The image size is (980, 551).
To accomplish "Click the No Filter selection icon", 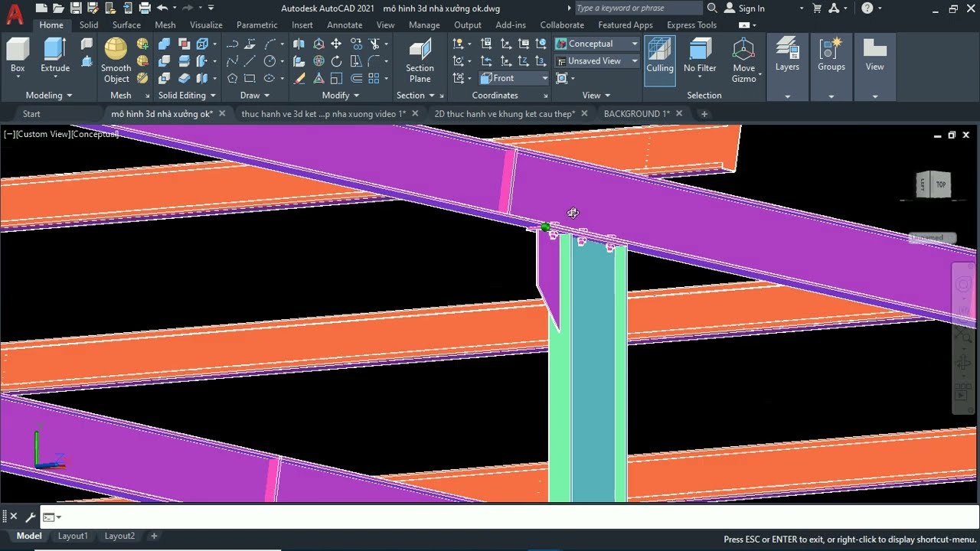I will [x=700, y=55].
